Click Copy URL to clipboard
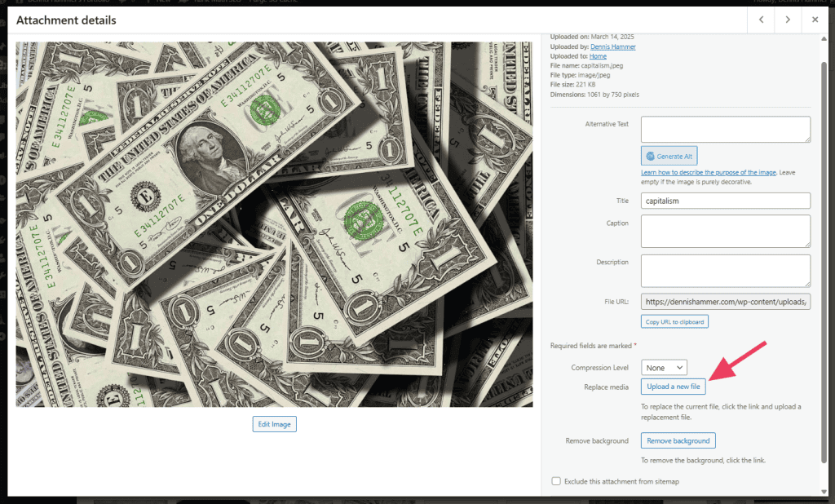The width and height of the screenshot is (835, 504). (674, 322)
